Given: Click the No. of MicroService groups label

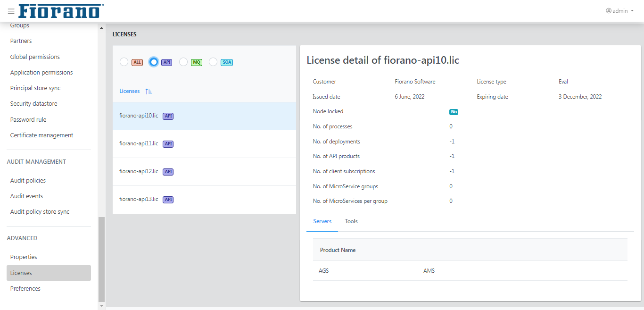Looking at the screenshot, I should (345, 186).
